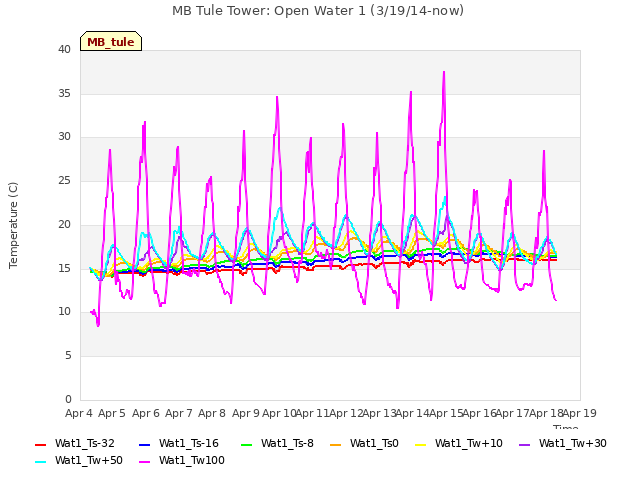
Task: Toggle Wat1_Tw+50 legend entry
Action: tap(79, 461)
